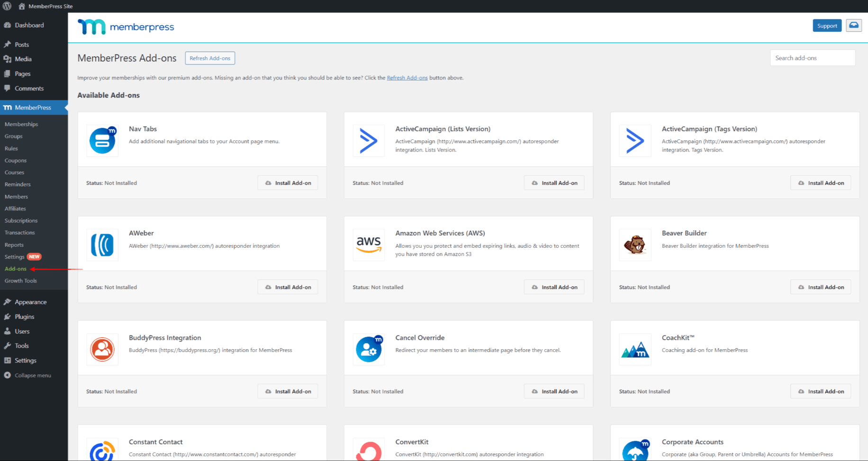
Task: Click the Beaver Builder beaver icon
Action: 635,245
